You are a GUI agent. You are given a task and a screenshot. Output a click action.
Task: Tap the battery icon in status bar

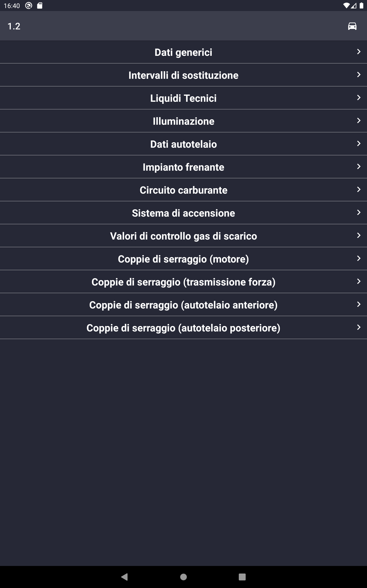click(x=361, y=6)
